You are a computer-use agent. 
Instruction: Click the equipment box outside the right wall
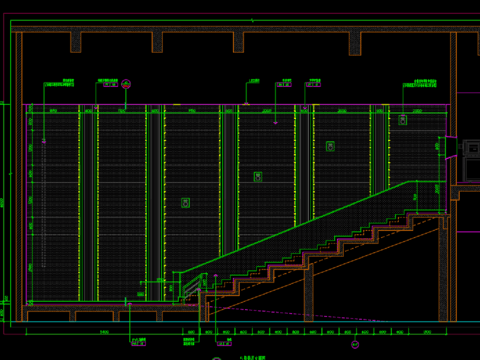pos(472,161)
